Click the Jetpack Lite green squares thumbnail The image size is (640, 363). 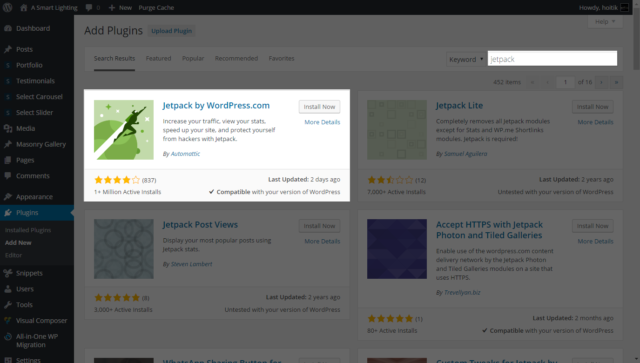point(397,130)
